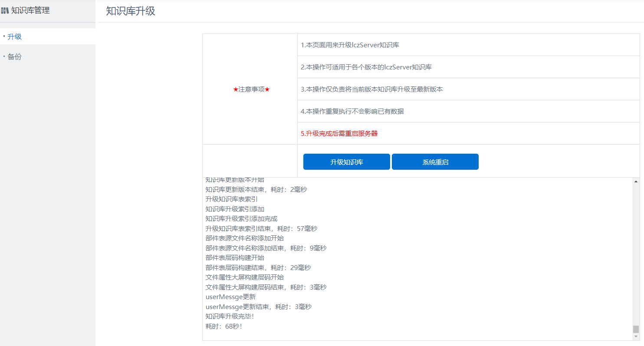
Task: Click notice line 1 about lczServer知识库
Action: pos(350,45)
